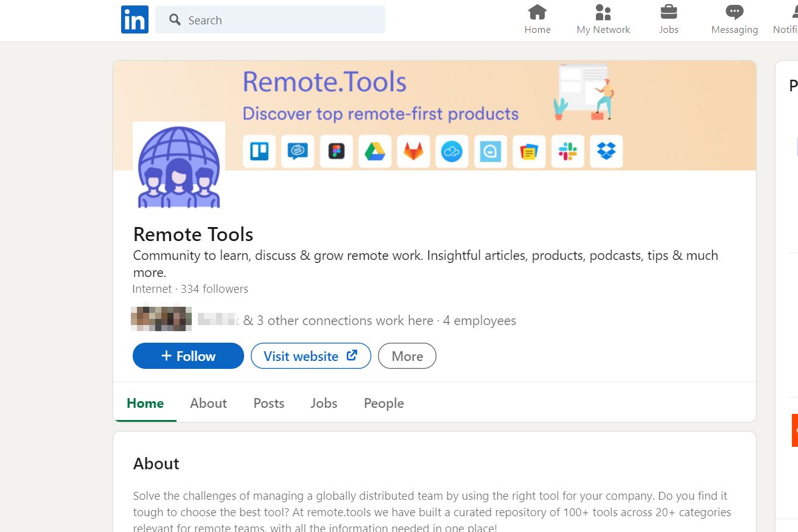Click the GitLab fox icon in banner
This screenshot has height=532, width=798.
click(x=413, y=152)
